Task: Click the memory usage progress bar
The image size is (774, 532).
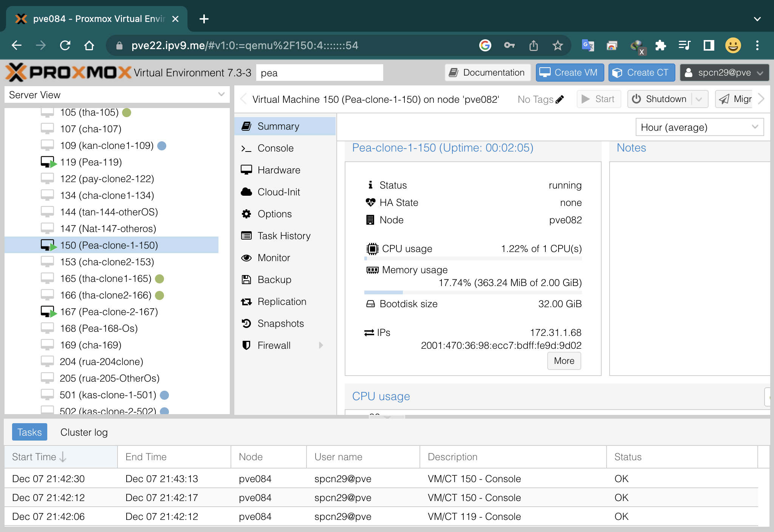Action: (x=473, y=292)
